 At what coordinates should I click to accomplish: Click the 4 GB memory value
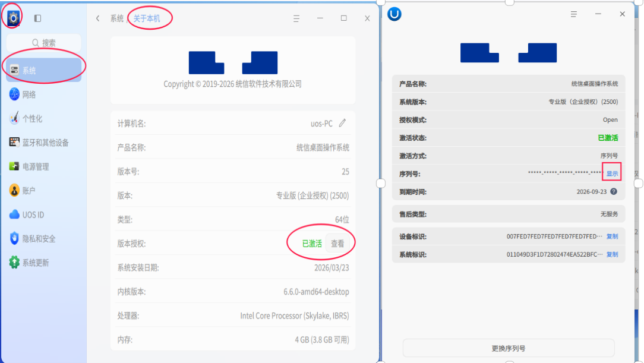pos(322,340)
